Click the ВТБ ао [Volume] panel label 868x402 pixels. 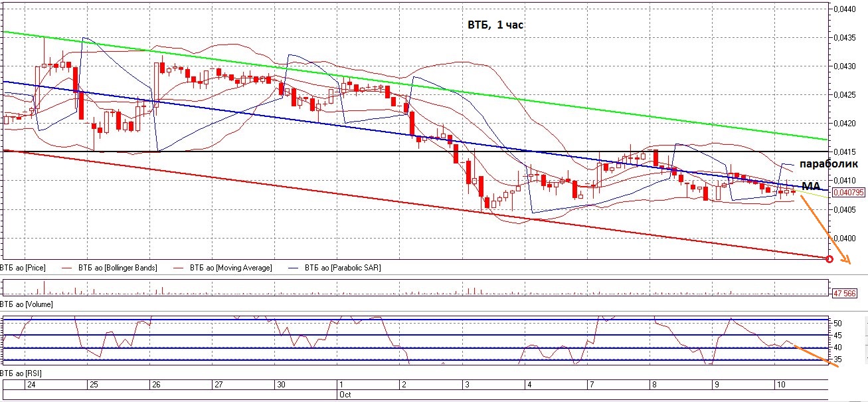[x=27, y=304]
